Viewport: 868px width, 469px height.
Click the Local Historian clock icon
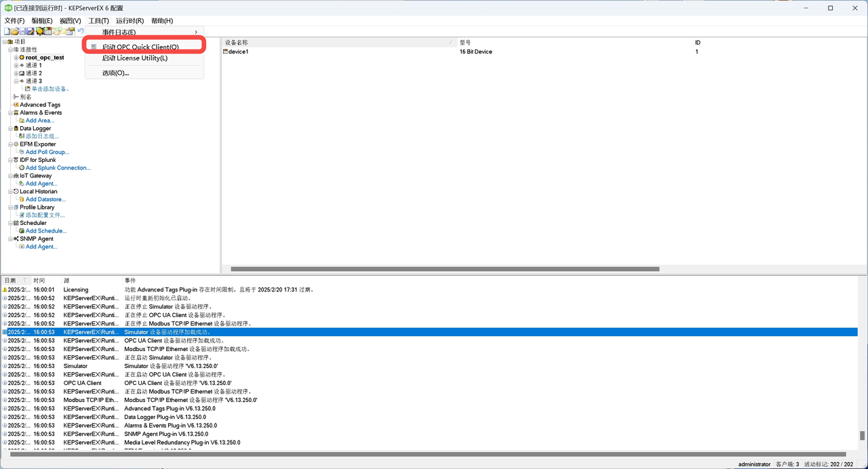16,192
